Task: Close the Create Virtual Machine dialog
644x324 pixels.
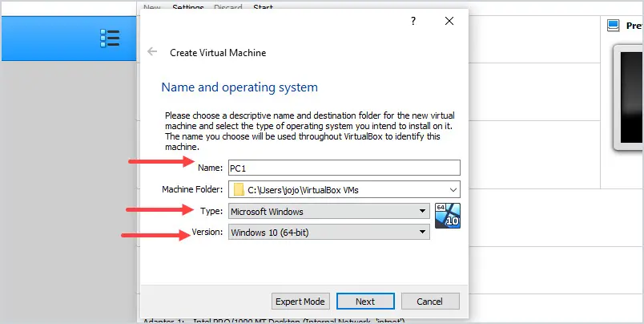Action: 449,21
